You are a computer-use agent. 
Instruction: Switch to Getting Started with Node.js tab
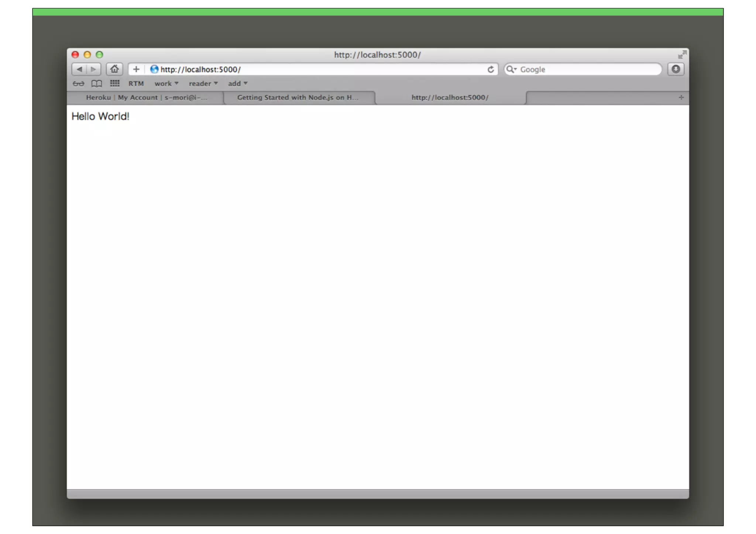(298, 98)
